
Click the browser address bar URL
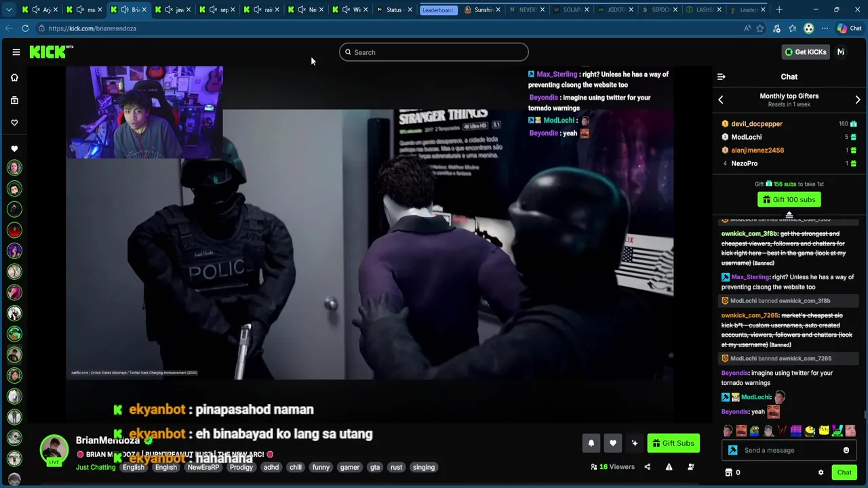click(x=92, y=28)
